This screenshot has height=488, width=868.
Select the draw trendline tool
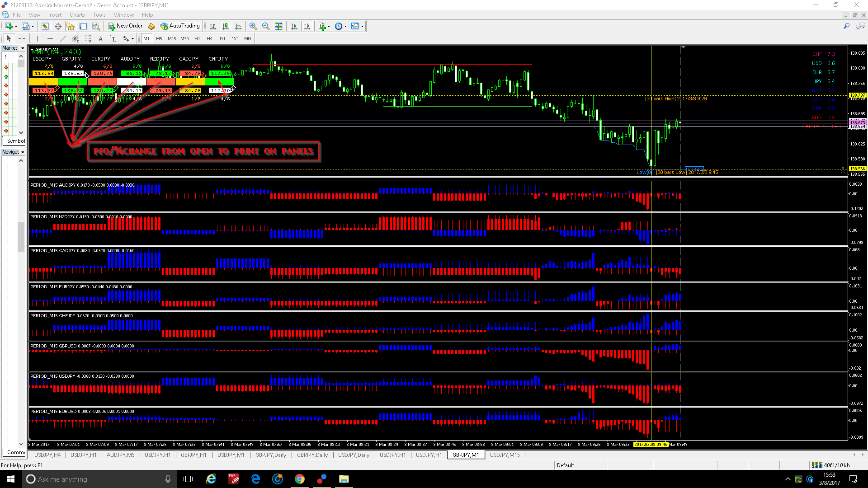point(63,39)
